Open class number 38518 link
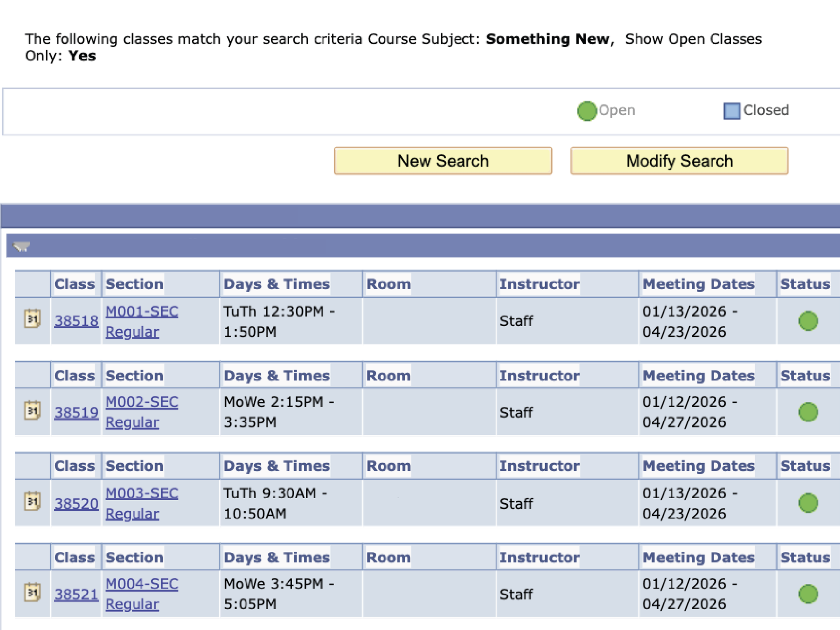 coord(76,321)
